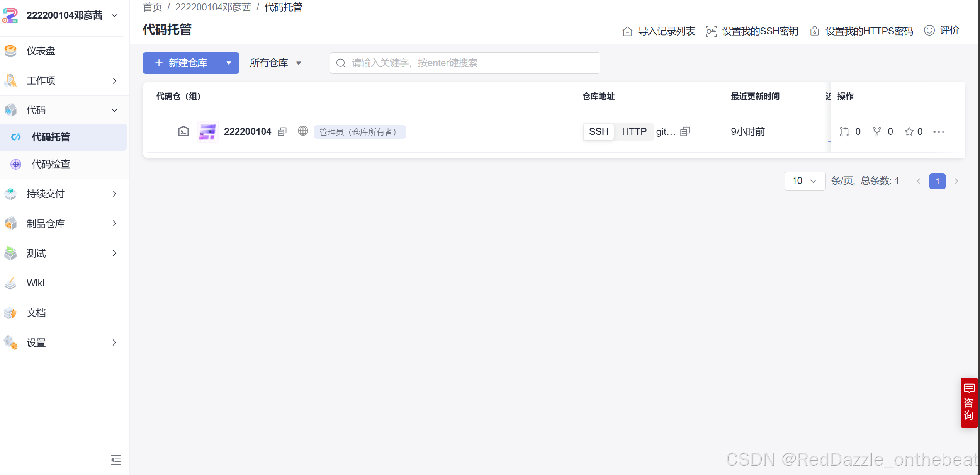Switch the repository address to HTTP

pyautogui.click(x=634, y=132)
